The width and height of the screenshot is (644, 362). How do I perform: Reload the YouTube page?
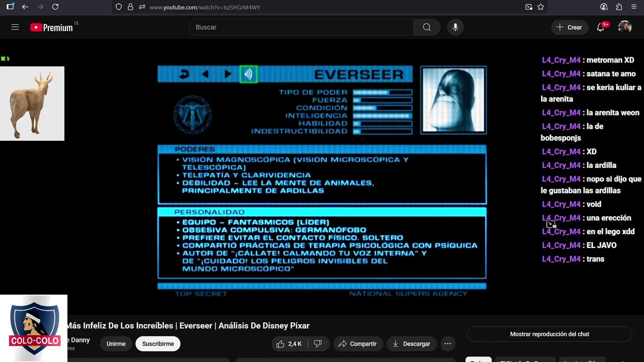tap(55, 7)
